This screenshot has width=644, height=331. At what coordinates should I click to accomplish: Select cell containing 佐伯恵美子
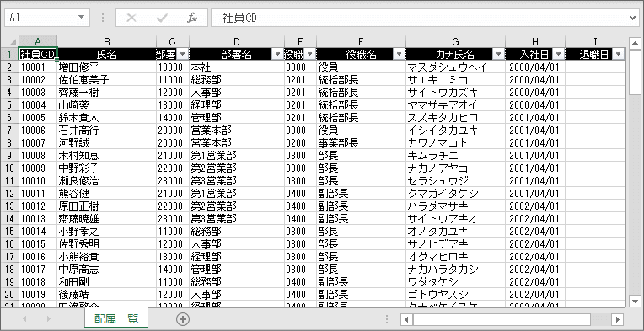(107, 80)
